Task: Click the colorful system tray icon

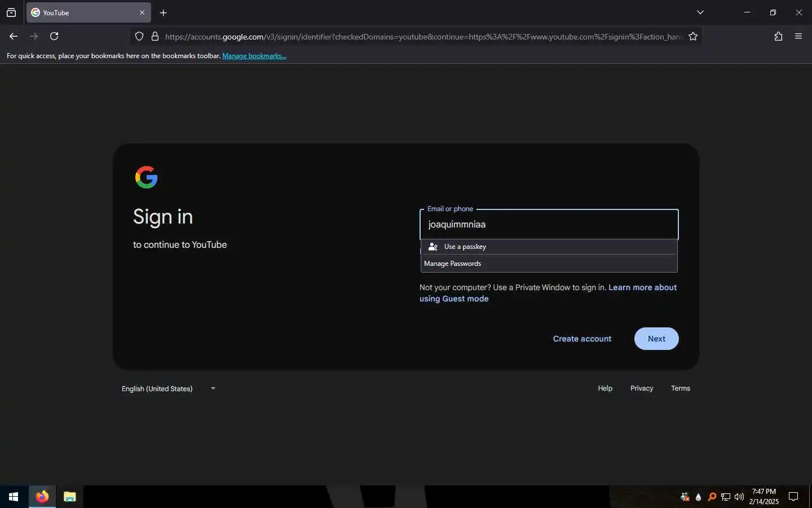Action: point(685,497)
